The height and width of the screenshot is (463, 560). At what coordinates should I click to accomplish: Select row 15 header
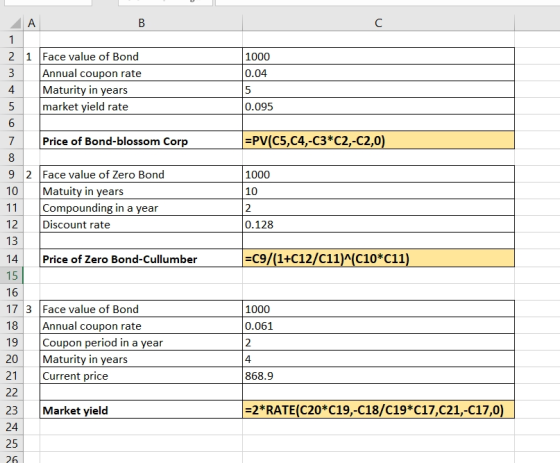pyautogui.click(x=11, y=275)
